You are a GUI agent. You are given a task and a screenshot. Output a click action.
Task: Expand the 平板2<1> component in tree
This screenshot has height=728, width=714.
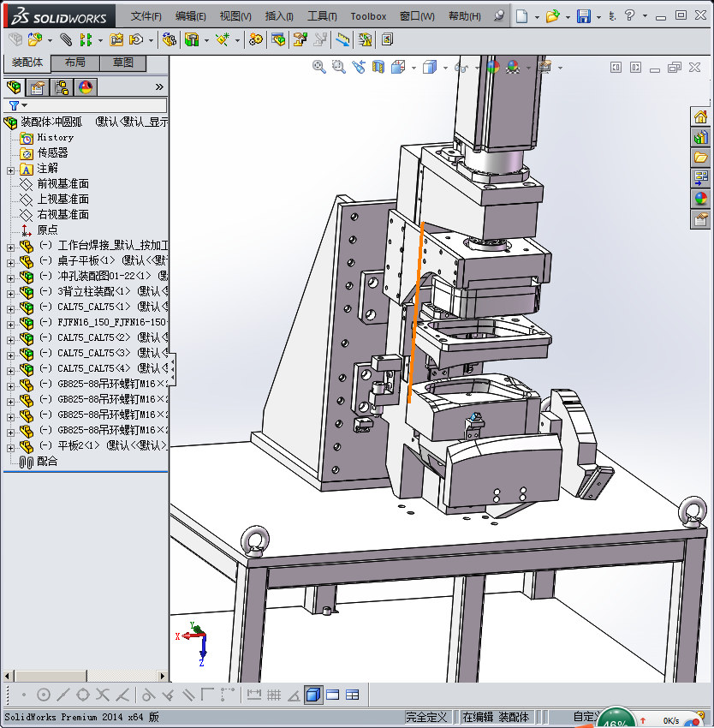(x=10, y=446)
